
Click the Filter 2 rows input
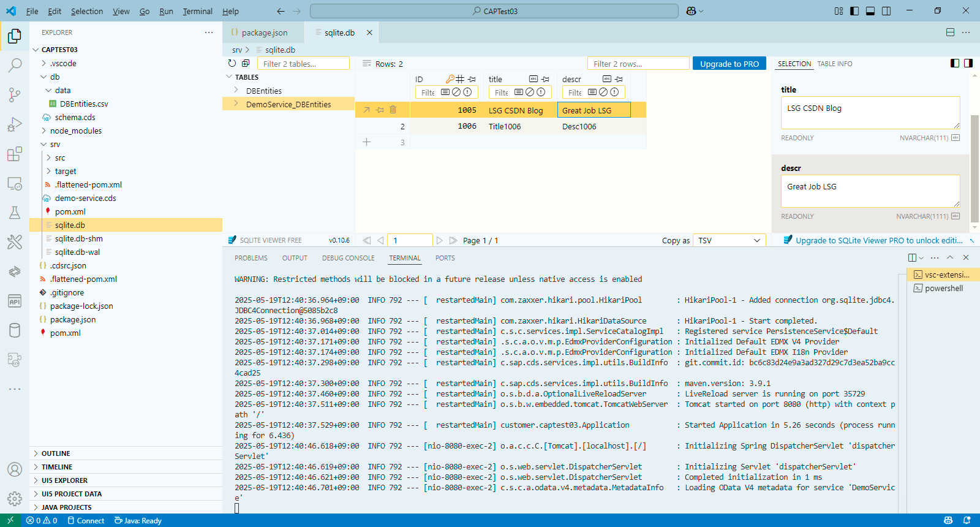(x=638, y=64)
